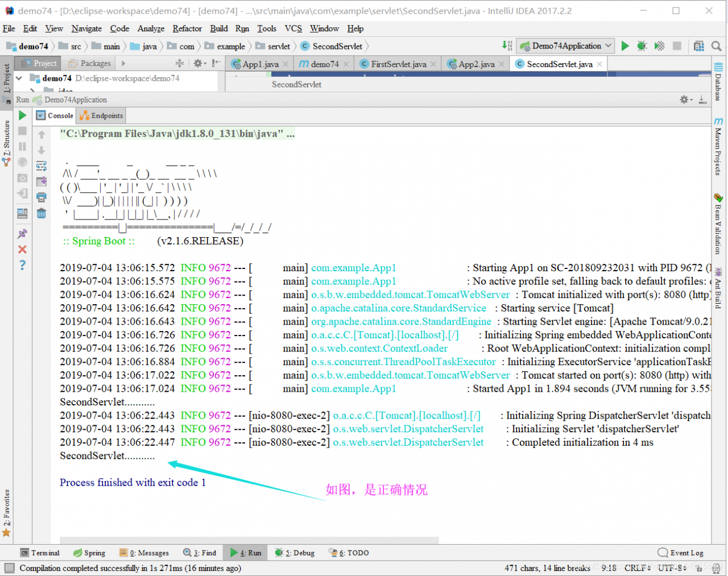
Task: Click the Make Project build arrow icon
Action: coord(507,45)
